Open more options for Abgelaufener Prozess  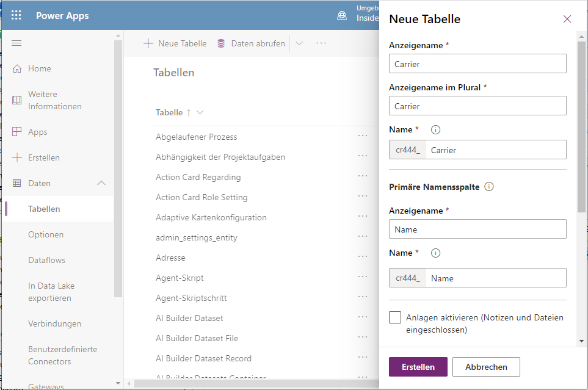click(x=363, y=136)
